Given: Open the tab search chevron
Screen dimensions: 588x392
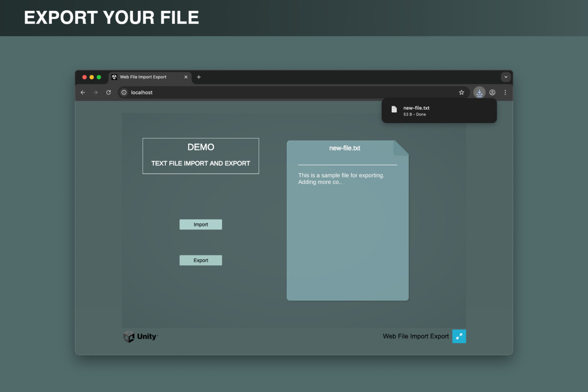Looking at the screenshot, I should tap(506, 77).
